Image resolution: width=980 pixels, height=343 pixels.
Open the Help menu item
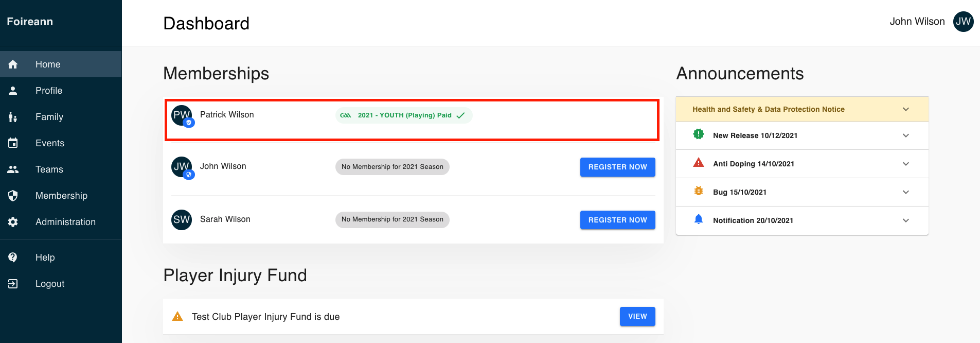point(61,258)
